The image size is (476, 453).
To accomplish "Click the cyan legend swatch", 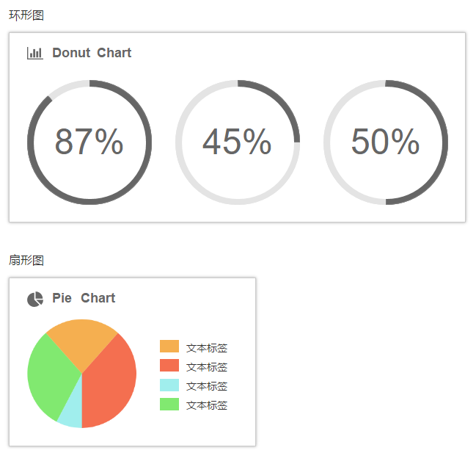I will pyautogui.click(x=169, y=385).
